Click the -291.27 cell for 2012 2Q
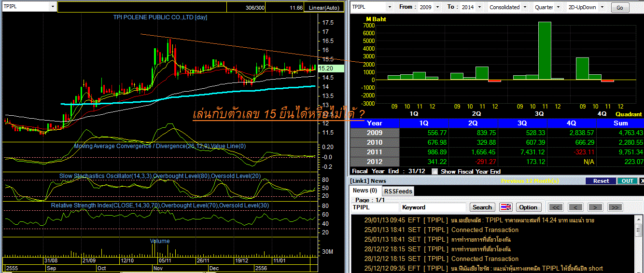Image resolution: width=644 pixels, height=273 pixels. click(x=474, y=162)
